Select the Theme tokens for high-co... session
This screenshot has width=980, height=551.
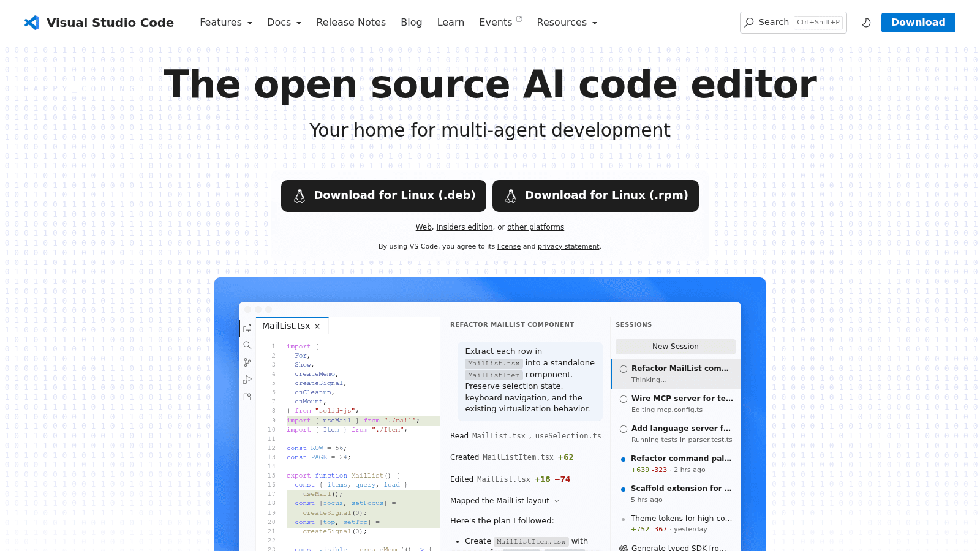click(676, 524)
